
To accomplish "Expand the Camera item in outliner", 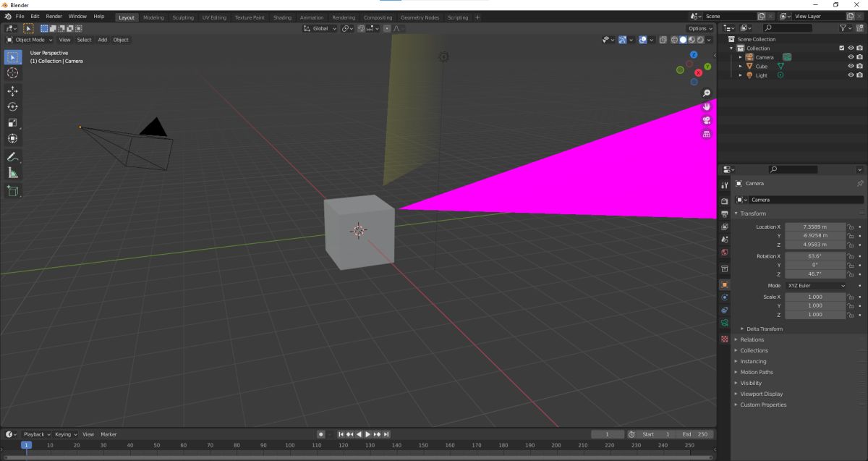I will [x=740, y=57].
